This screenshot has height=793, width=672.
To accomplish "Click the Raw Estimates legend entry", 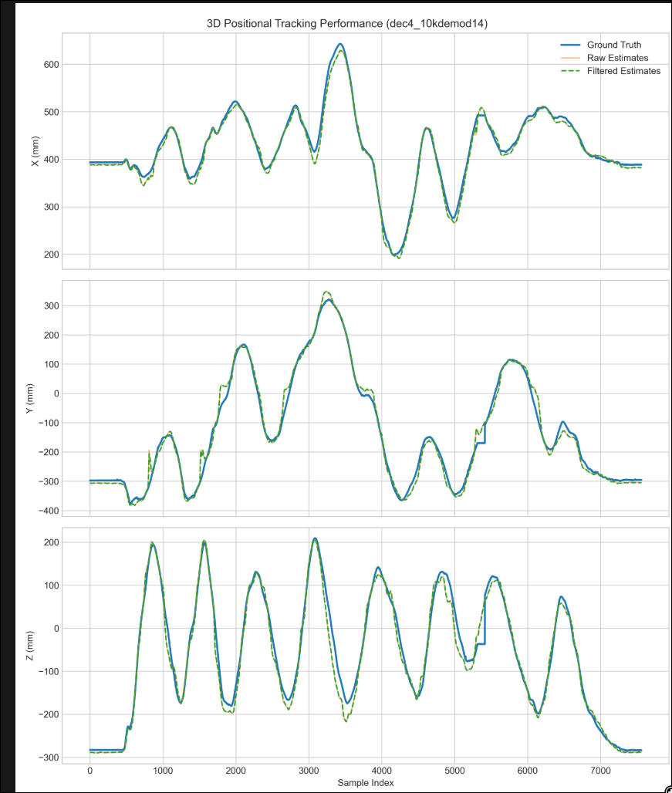I will (617, 58).
